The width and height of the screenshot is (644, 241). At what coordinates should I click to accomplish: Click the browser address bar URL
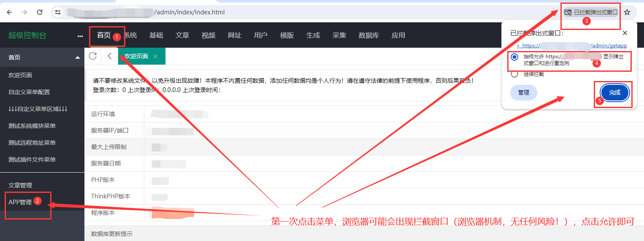coord(190,12)
